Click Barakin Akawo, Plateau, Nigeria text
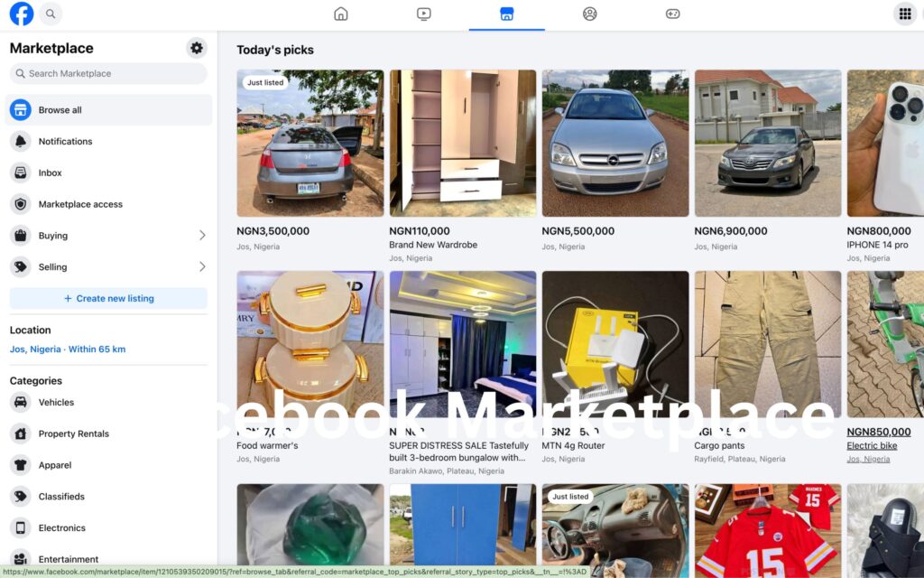 tap(447, 471)
